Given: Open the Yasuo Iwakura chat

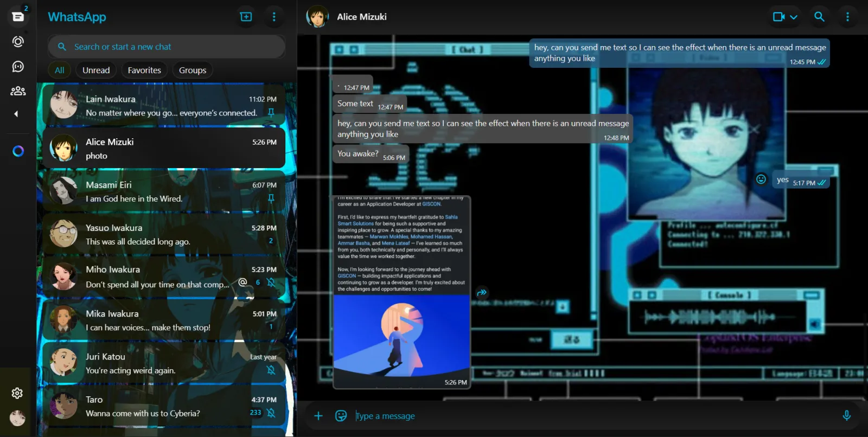Looking at the screenshot, I should pyautogui.click(x=164, y=234).
